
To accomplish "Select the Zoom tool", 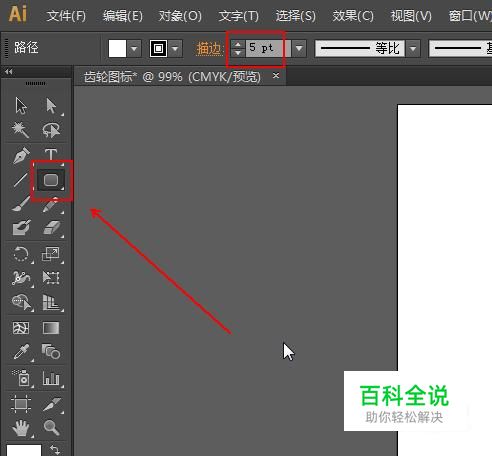I will pyautogui.click(x=51, y=428).
